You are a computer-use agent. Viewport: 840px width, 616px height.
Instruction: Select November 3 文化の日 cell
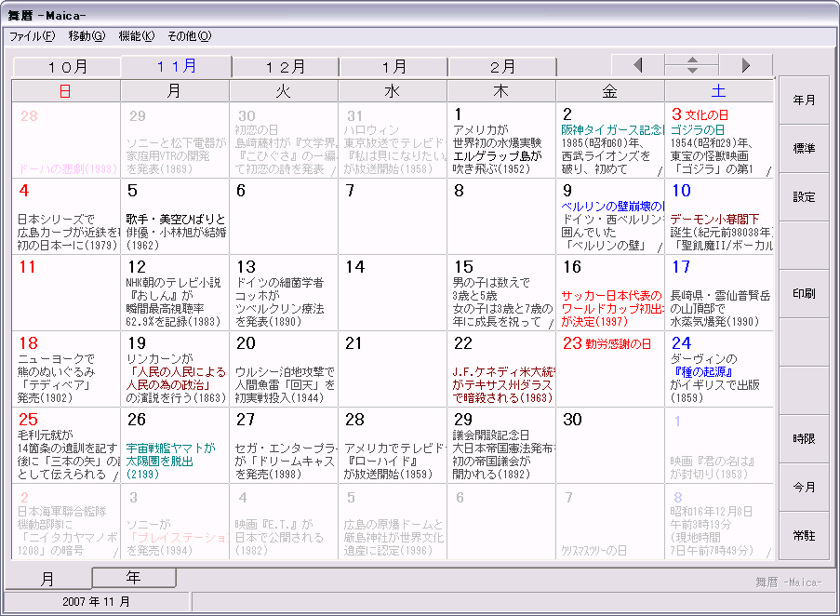[719, 141]
